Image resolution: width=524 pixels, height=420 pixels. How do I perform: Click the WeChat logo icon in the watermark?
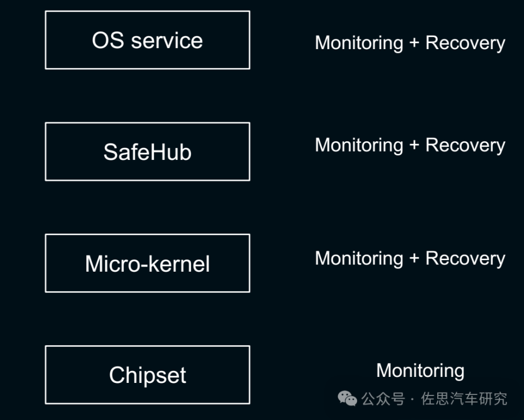tap(348, 398)
